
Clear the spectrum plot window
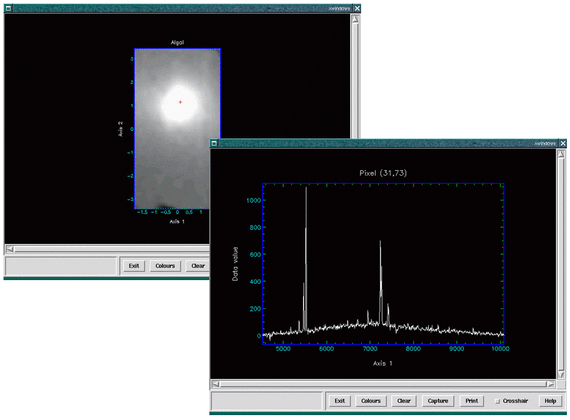pyautogui.click(x=404, y=401)
